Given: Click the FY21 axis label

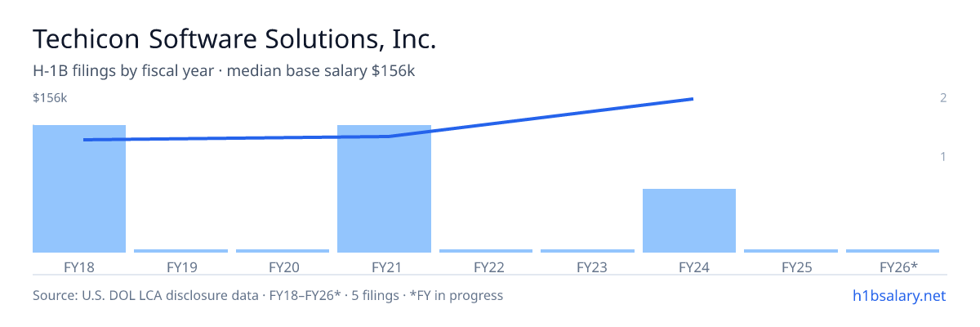Looking at the screenshot, I should [x=384, y=267].
